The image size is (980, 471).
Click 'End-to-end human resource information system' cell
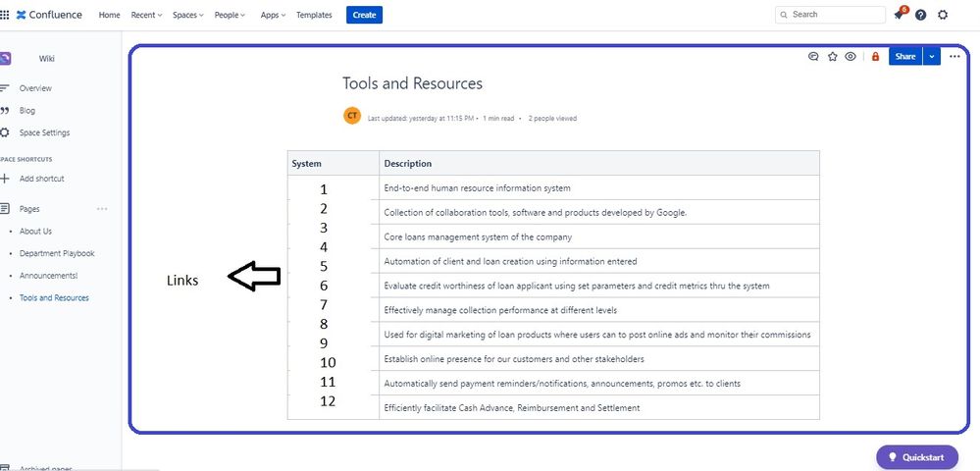(599, 187)
